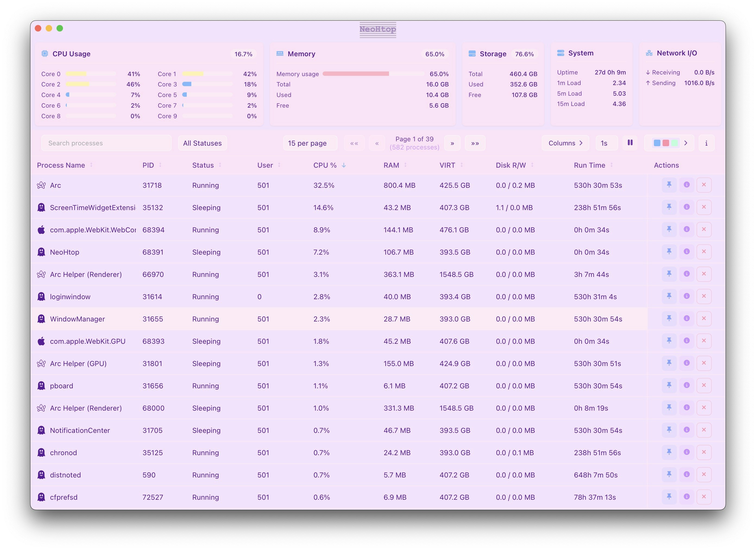Screen dimensions: 756x550
Task: Select the WindowManager process name
Action: [77, 319]
